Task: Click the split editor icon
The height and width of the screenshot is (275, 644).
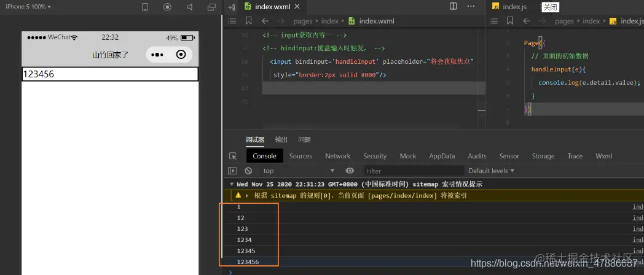Action: point(453,6)
